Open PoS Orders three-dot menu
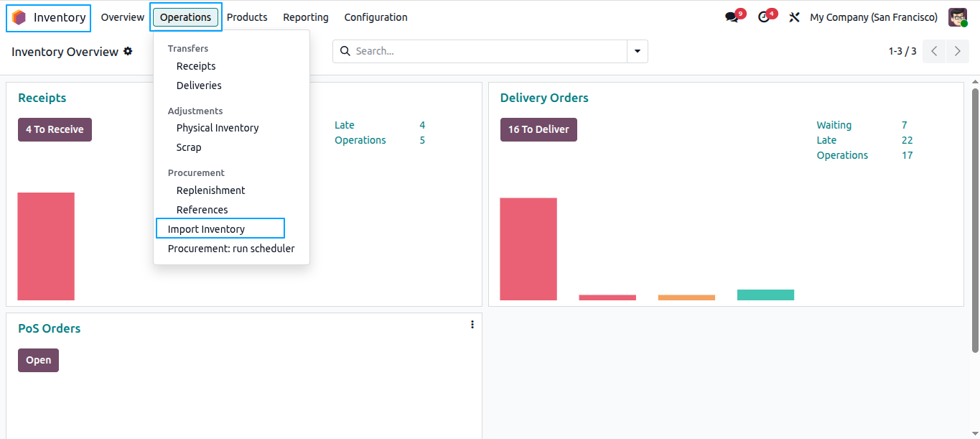The image size is (980, 439). [472, 325]
